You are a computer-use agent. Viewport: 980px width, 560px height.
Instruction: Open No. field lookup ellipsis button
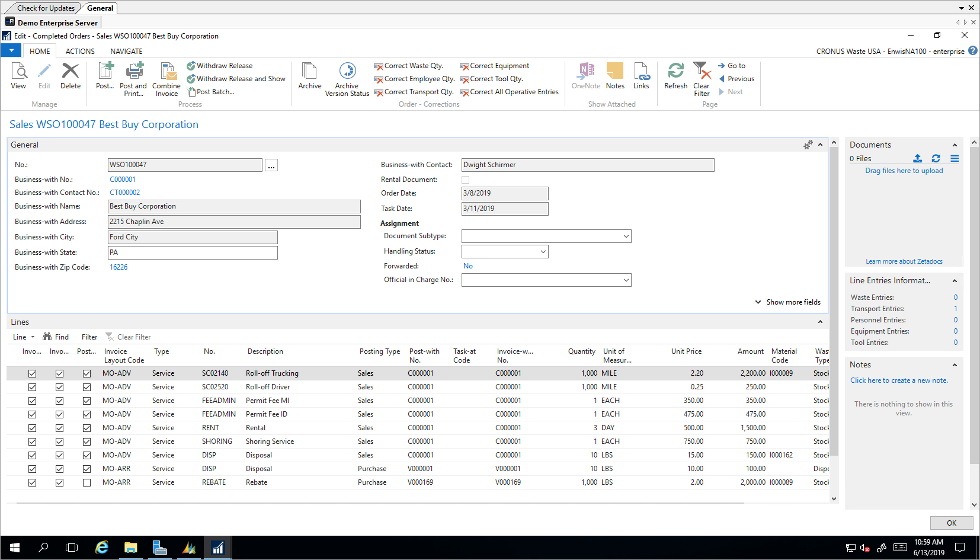271,165
